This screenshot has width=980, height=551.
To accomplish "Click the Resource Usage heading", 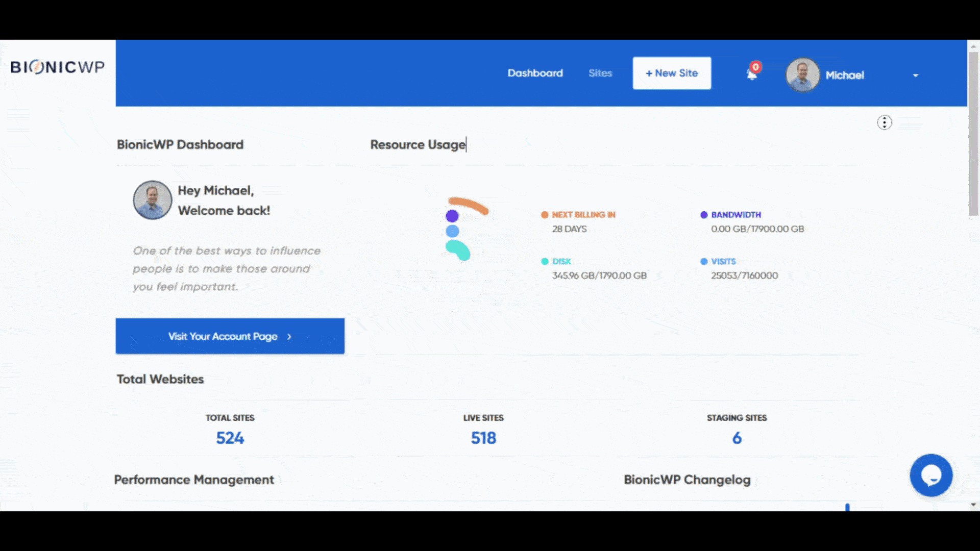I will (418, 145).
